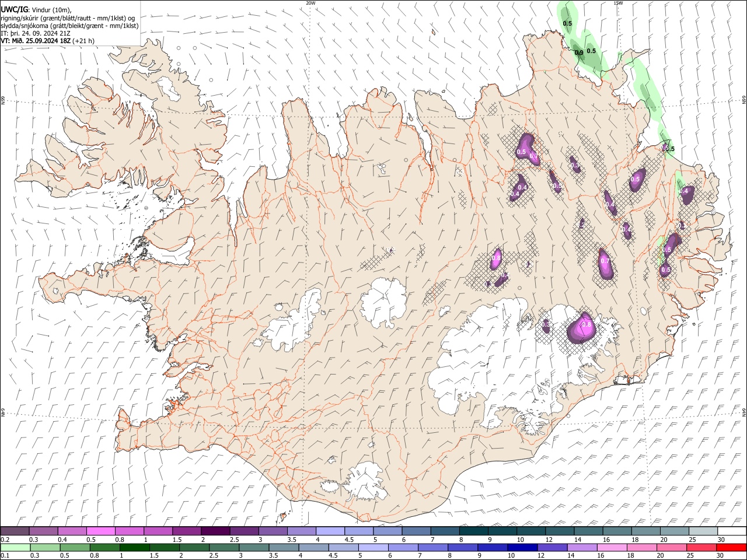Click the '15W' longitude label at top
Screen dimensions: 747x560
click(x=618, y=3)
